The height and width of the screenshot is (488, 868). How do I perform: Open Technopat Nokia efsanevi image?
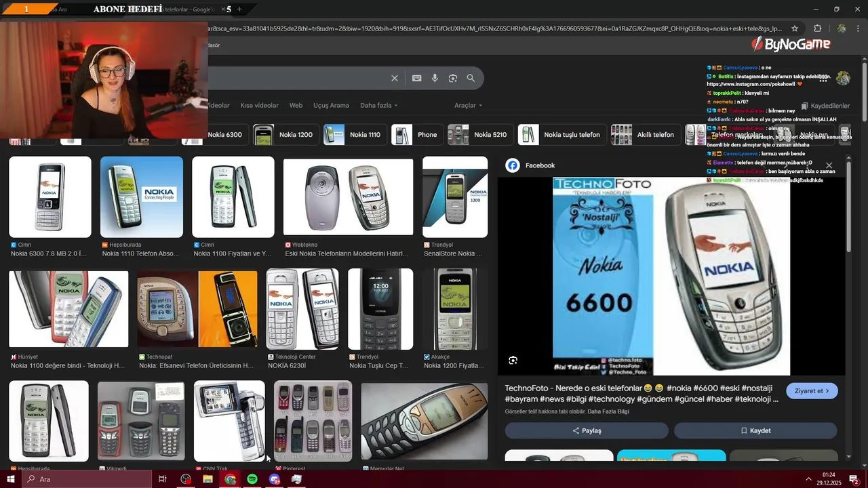coord(197,309)
